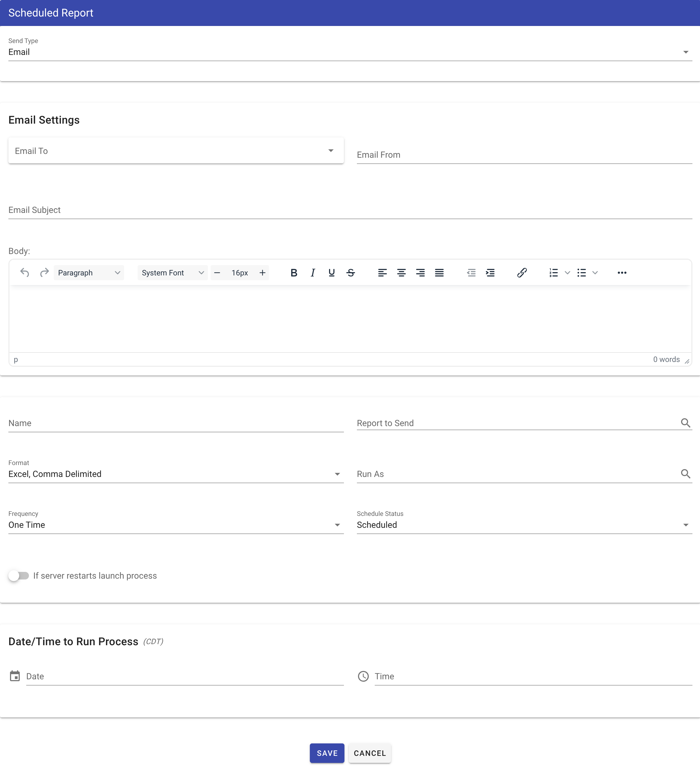Image resolution: width=700 pixels, height=771 pixels.
Task: Undo the last editor change
Action: (x=24, y=273)
